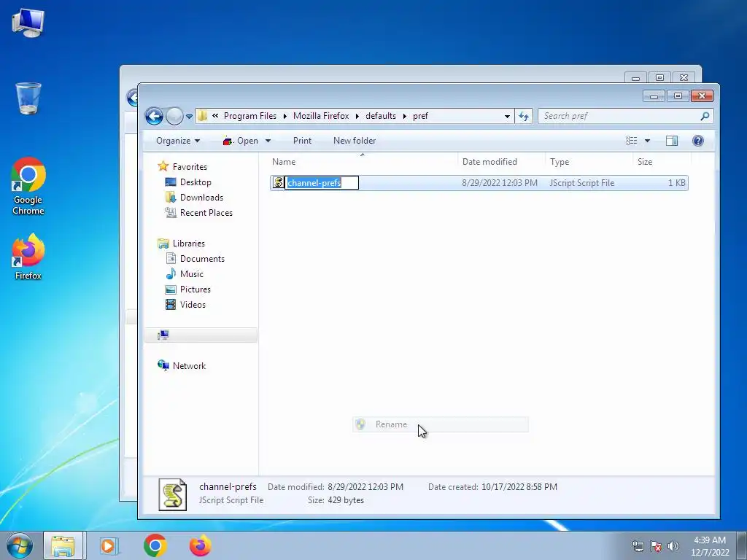The image size is (747, 560).
Task: Expand arrow after Mozilla Firefox breadcrumb
Action: click(x=357, y=116)
